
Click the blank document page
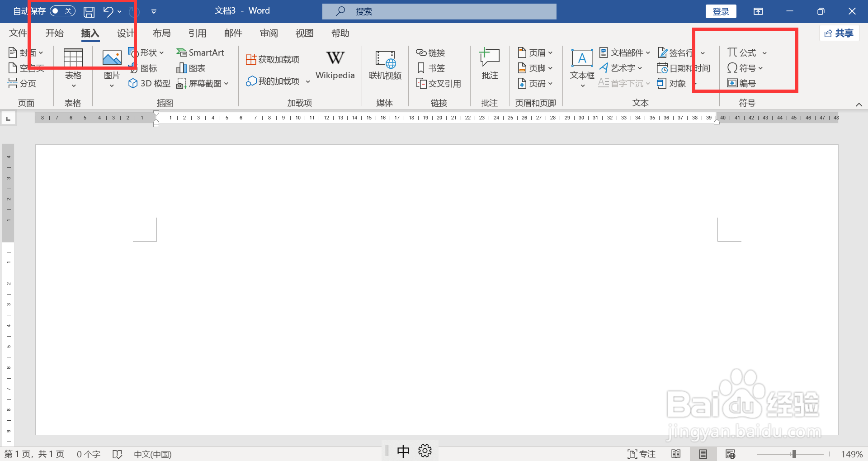pyautogui.click(x=437, y=290)
